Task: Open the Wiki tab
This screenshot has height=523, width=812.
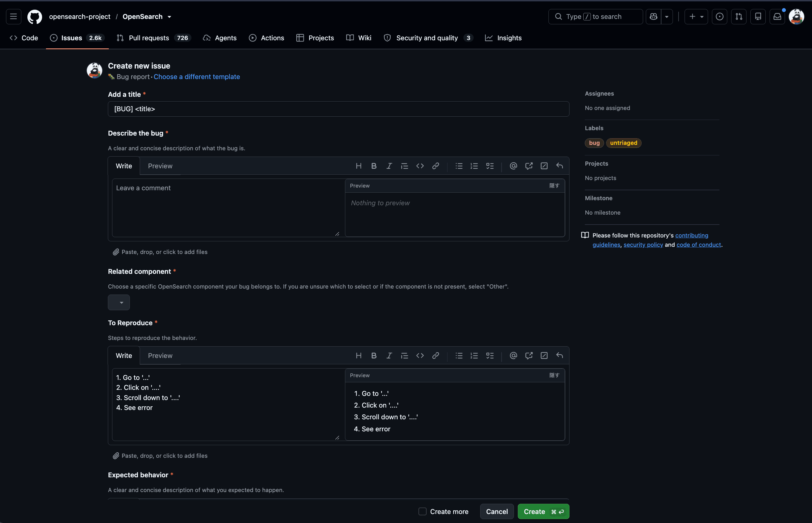Action: (x=359, y=38)
